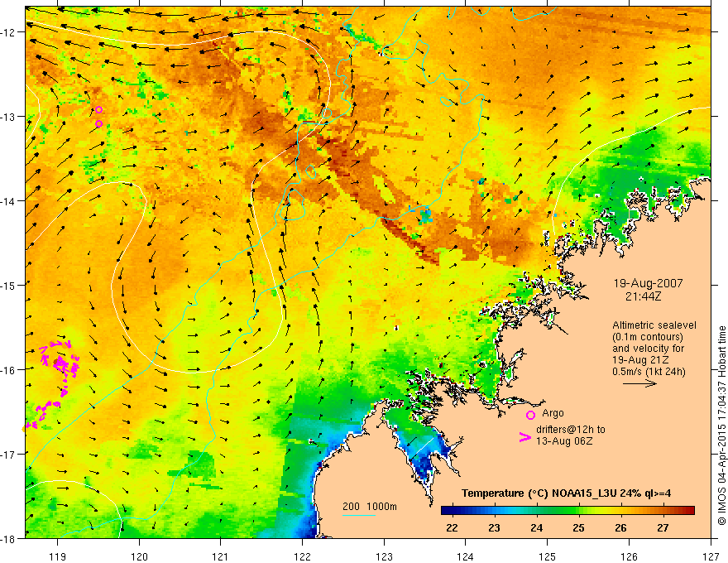728x563 pixels.
Task: Click the 'Argo' legend label
Action: point(553,413)
